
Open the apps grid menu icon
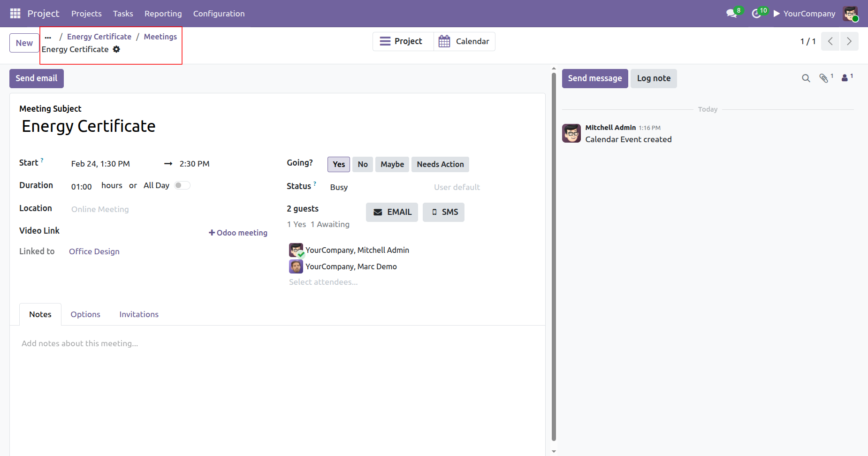click(x=15, y=14)
